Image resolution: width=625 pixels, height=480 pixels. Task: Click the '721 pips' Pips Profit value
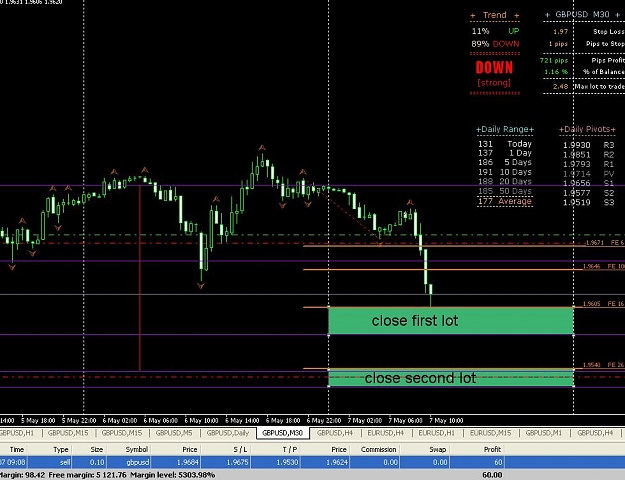pos(554,61)
